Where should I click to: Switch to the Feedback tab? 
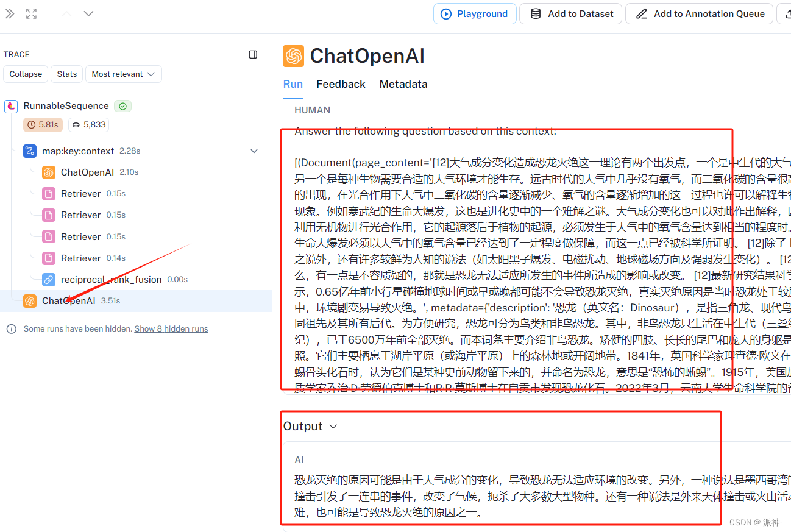(x=341, y=84)
